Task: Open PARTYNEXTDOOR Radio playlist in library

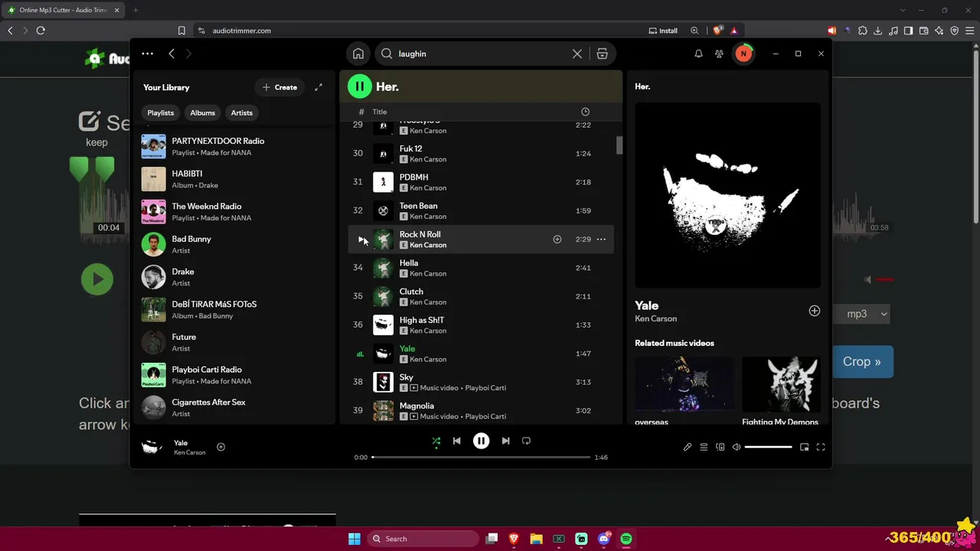Action: (x=234, y=146)
